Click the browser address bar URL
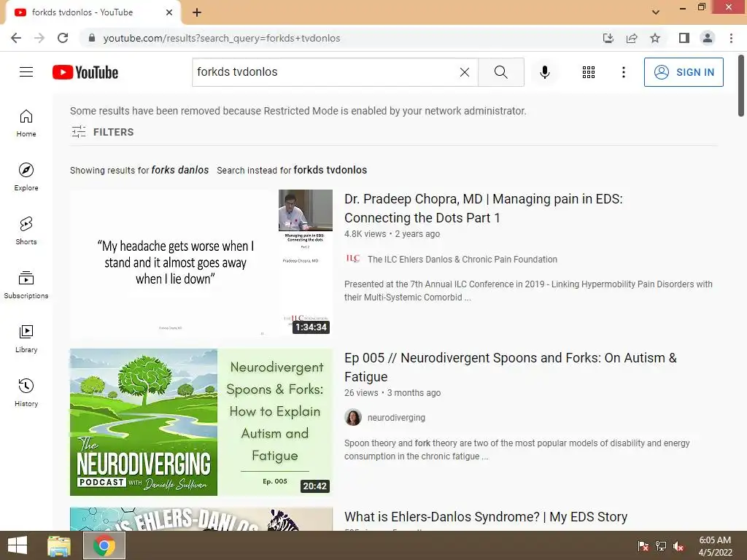The width and height of the screenshot is (747, 560). coord(222,38)
